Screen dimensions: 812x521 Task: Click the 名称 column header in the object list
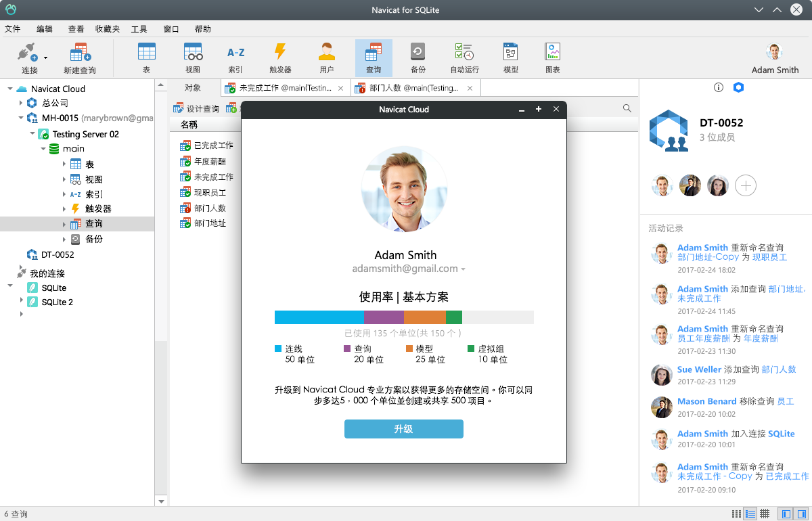coord(189,124)
